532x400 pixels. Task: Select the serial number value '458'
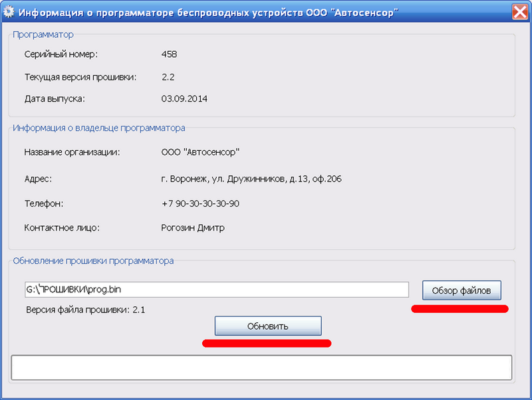[x=169, y=54]
